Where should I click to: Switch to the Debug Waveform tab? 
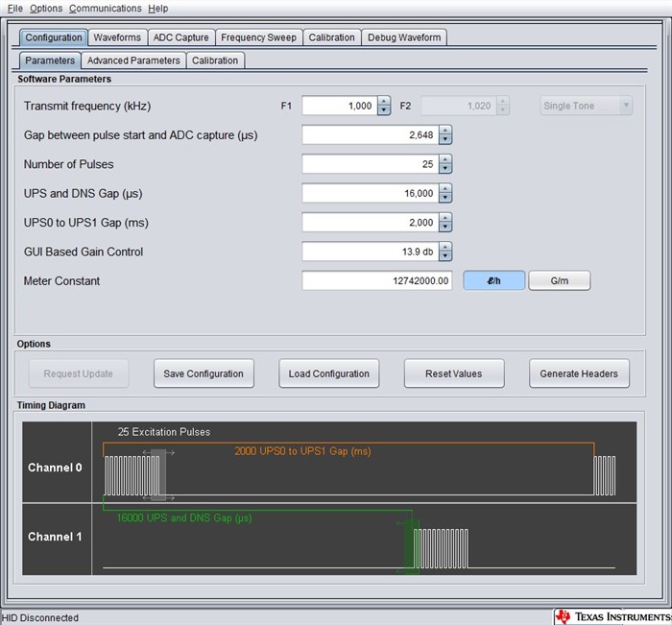click(404, 37)
